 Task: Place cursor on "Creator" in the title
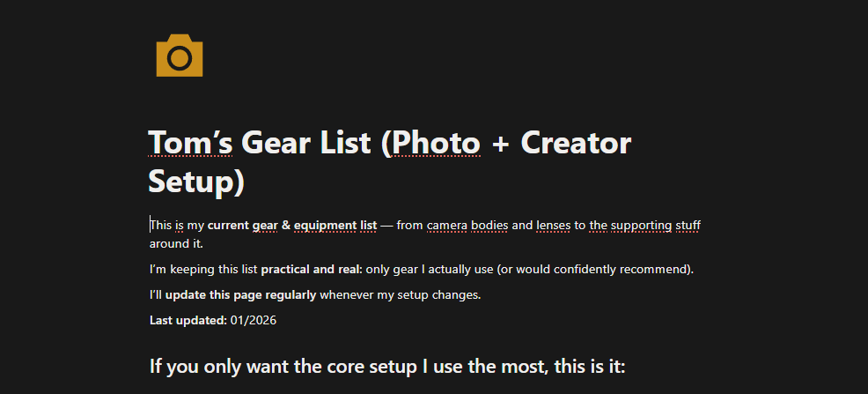tap(576, 143)
